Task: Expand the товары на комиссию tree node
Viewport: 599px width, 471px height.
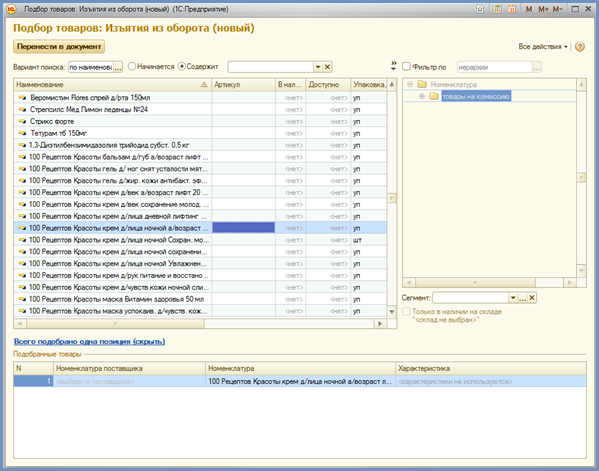Action: 422,96
